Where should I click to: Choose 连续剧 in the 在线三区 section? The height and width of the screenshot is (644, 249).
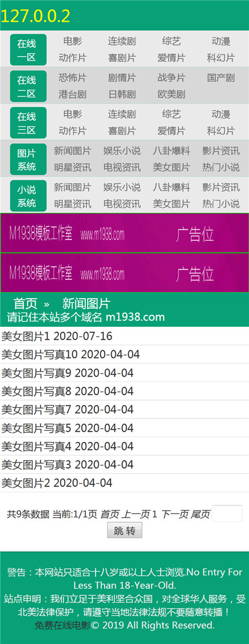pos(122,114)
